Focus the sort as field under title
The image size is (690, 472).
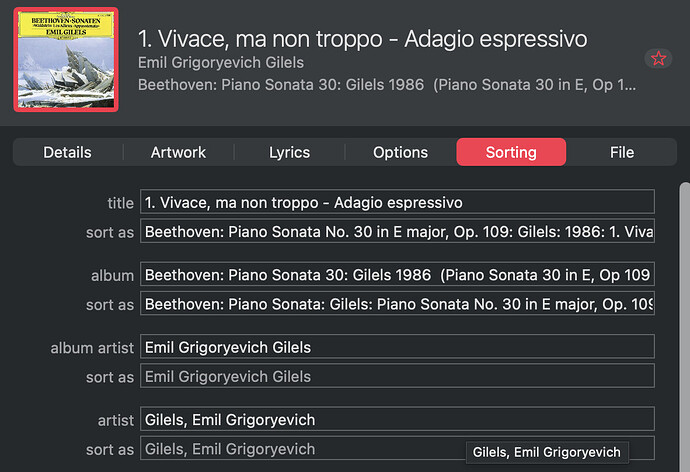coord(397,232)
